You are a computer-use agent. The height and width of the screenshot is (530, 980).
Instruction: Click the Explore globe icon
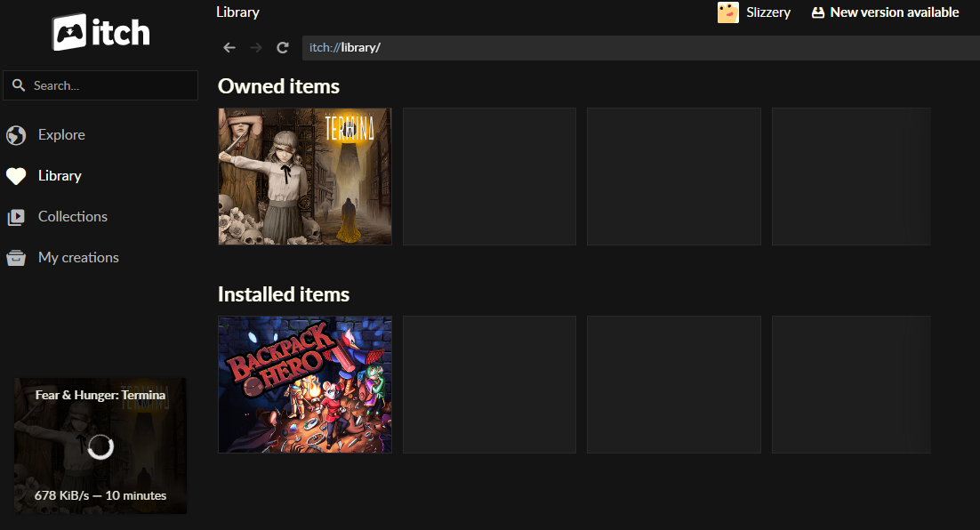click(x=16, y=135)
